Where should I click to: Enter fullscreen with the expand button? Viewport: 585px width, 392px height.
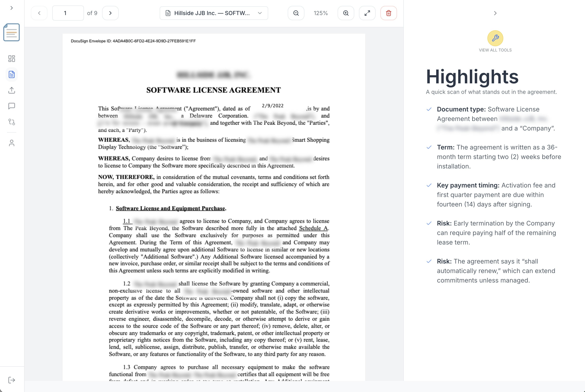pos(367,13)
